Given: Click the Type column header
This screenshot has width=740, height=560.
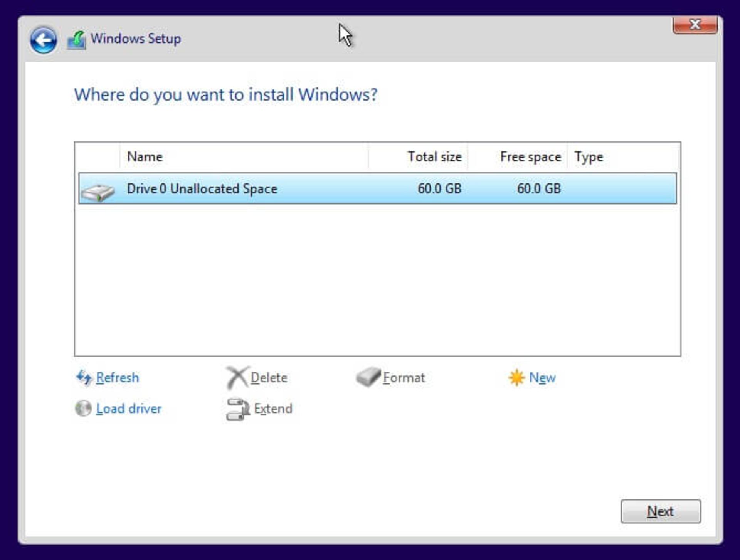Looking at the screenshot, I should point(623,157).
